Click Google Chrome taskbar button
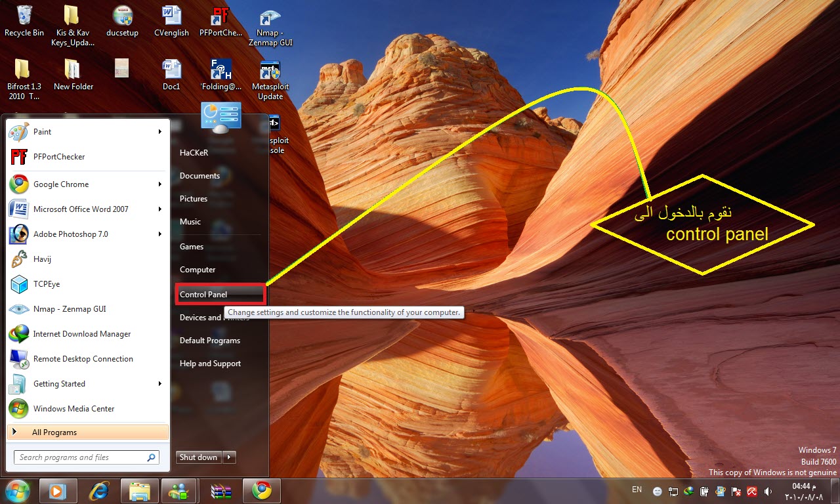Screen dimensions: 840x504 [x=262, y=491]
